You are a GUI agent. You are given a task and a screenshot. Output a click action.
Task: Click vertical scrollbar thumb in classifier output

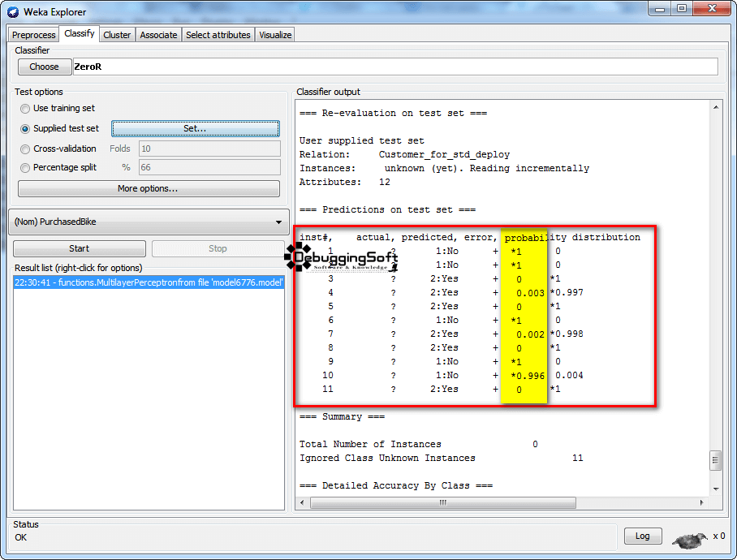tap(715, 460)
